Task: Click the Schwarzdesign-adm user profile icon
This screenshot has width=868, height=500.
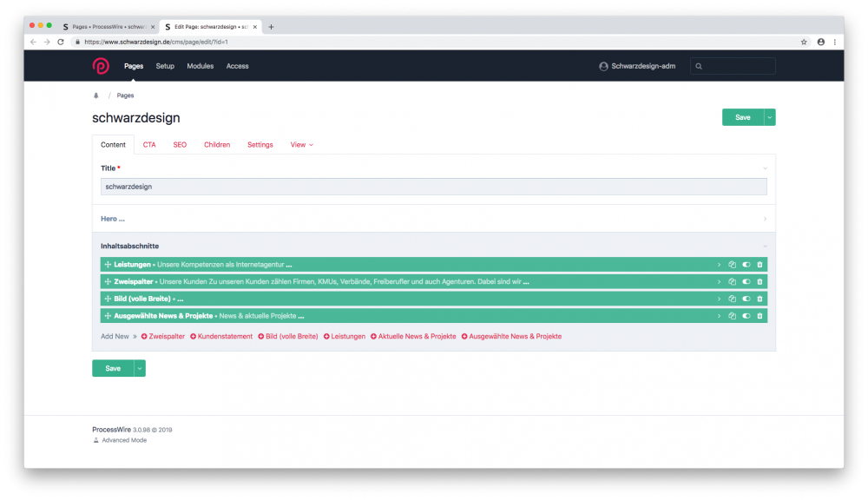Action: pos(603,66)
